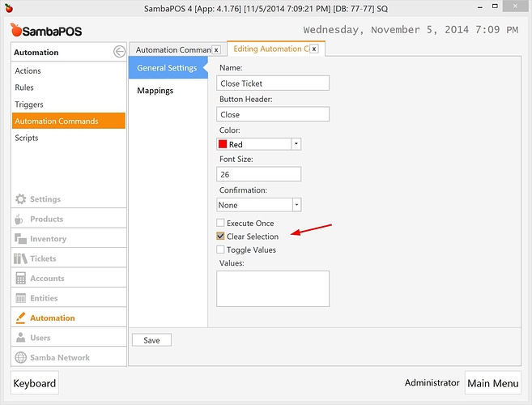This screenshot has height=405, width=532.
Task: Click the Font Size field showing 26
Action: coord(258,174)
